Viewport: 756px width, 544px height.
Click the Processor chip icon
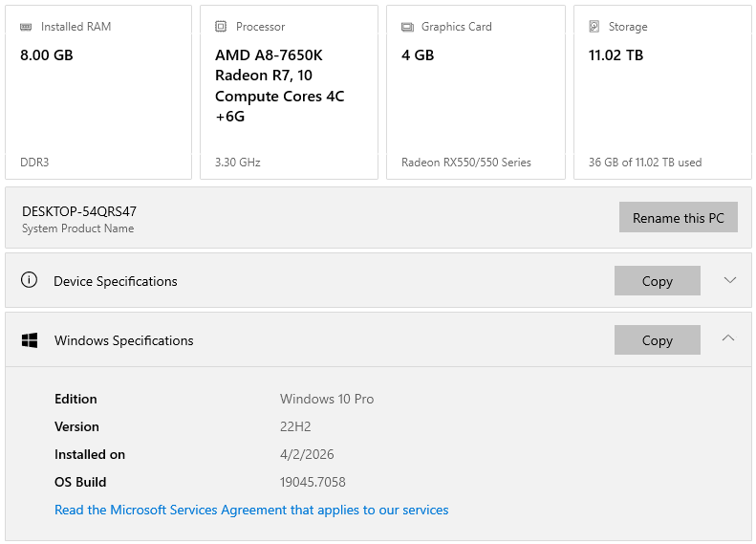pyautogui.click(x=221, y=27)
